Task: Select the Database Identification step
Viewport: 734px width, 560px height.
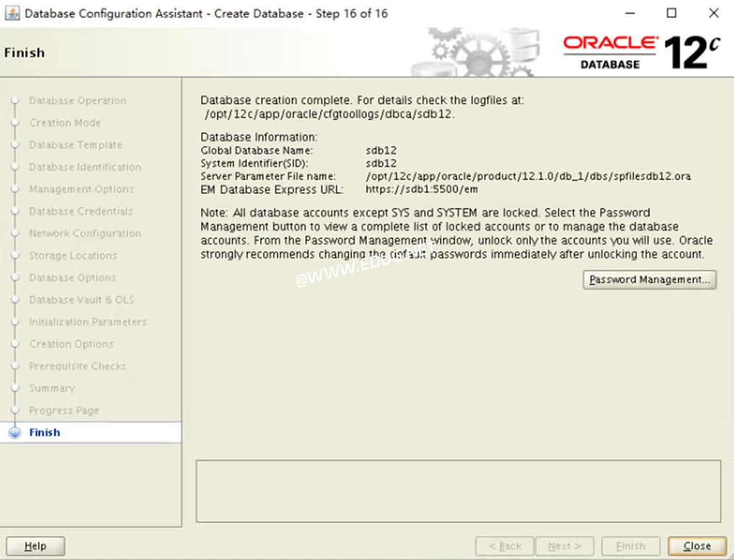Action: (85, 167)
